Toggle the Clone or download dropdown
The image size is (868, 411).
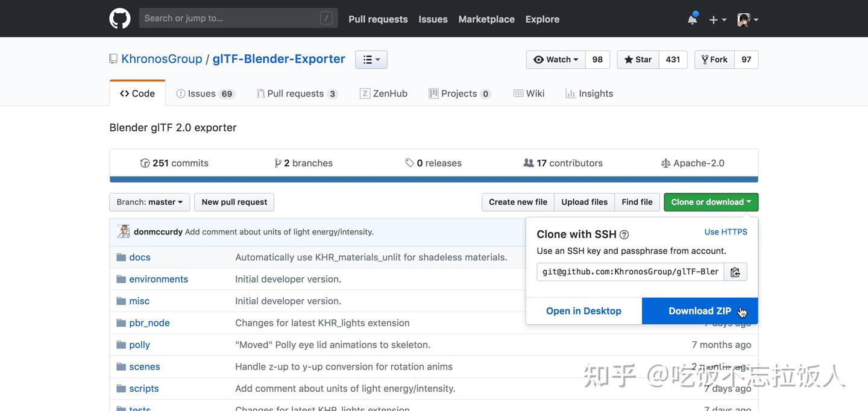click(x=711, y=202)
